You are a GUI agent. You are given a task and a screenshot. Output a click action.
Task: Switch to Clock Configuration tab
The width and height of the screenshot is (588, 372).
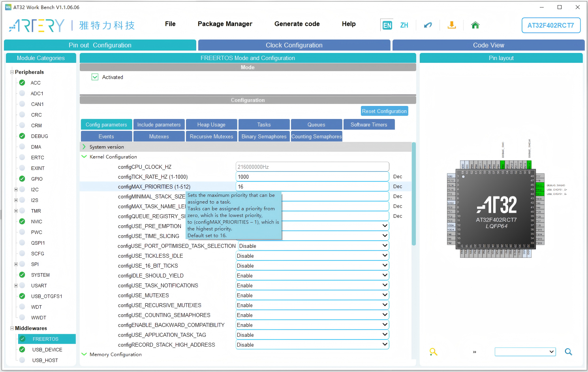pyautogui.click(x=294, y=45)
